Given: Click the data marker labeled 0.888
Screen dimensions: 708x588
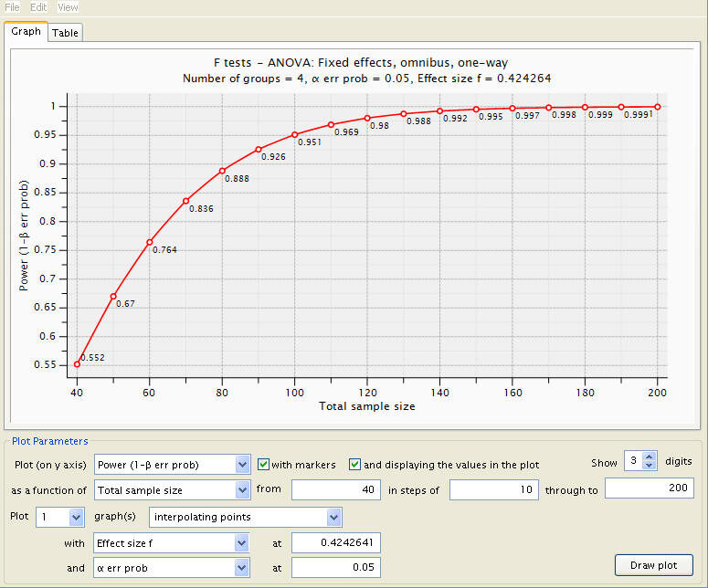Looking at the screenshot, I should [x=222, y=171].
